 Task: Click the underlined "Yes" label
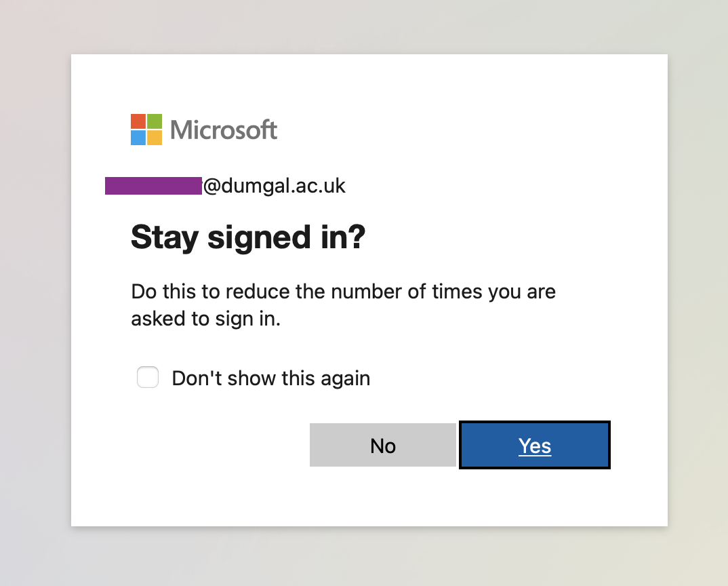coord(535,446)
